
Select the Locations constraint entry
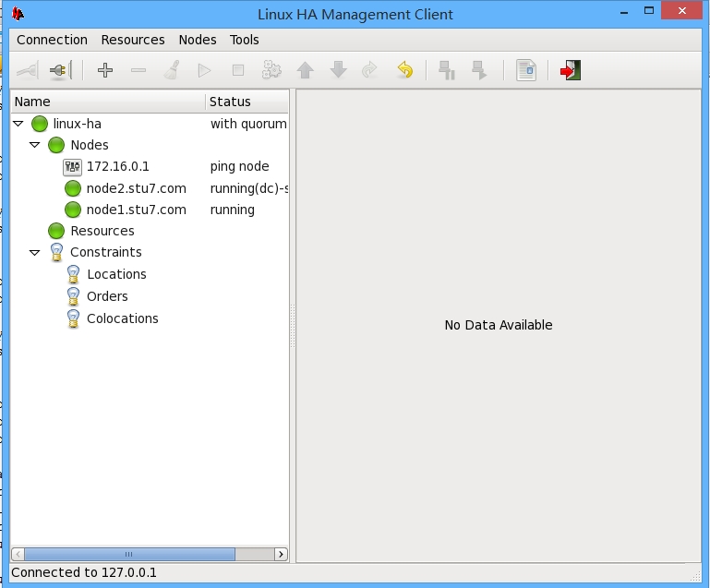coord(117,274)
